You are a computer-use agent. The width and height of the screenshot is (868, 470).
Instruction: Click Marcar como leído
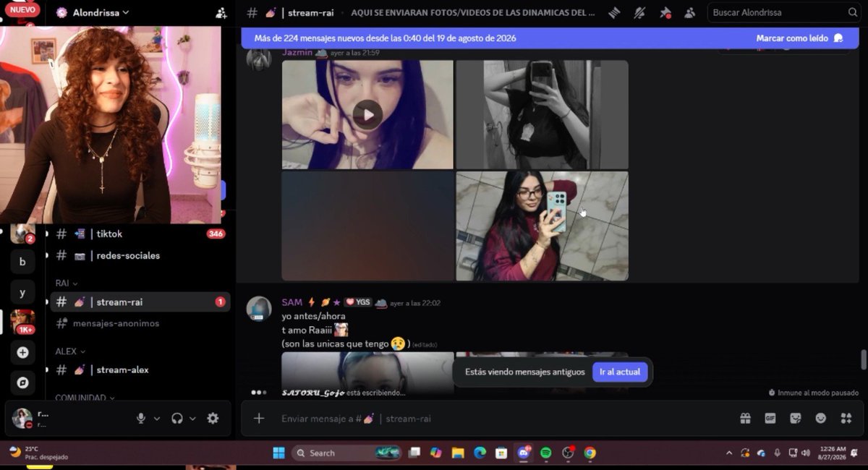click(x=799, y=38)
